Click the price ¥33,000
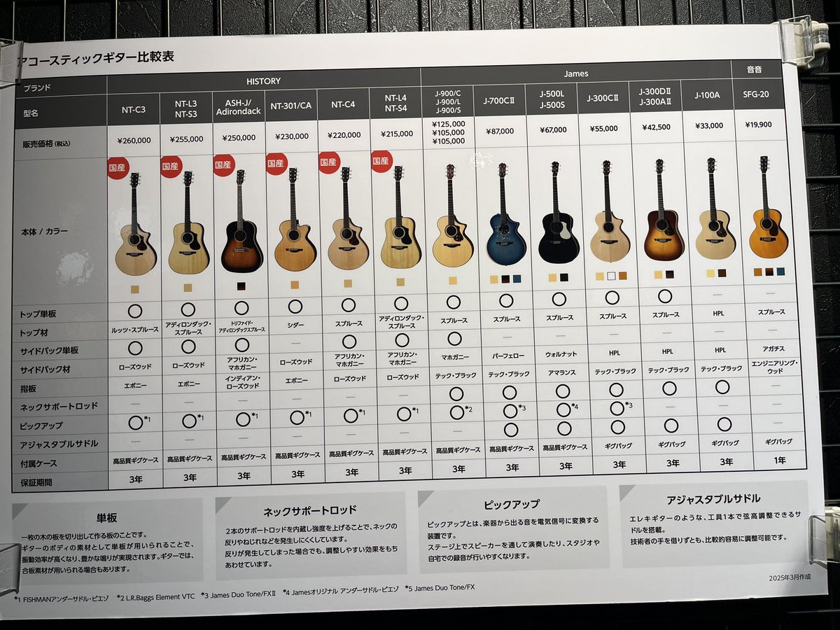 tap(708, 126)
